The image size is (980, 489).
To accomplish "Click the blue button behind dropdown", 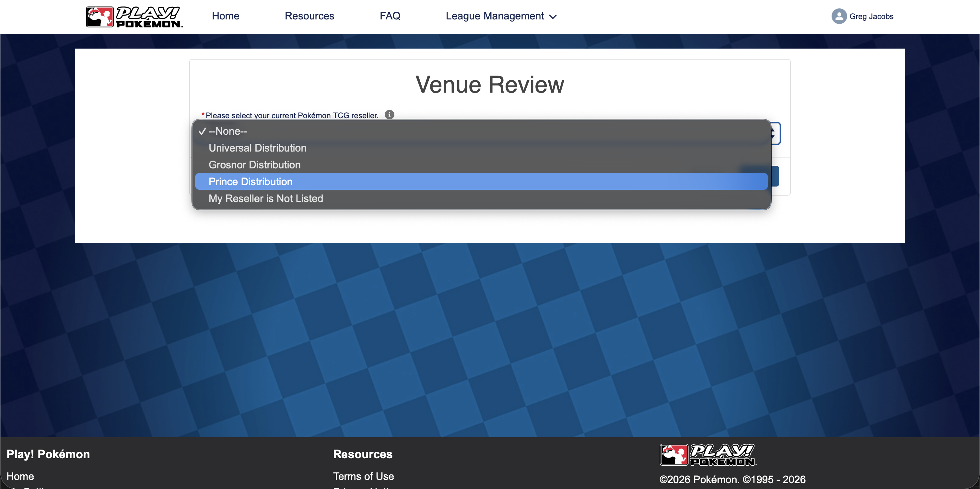I will tap(775, 176).
